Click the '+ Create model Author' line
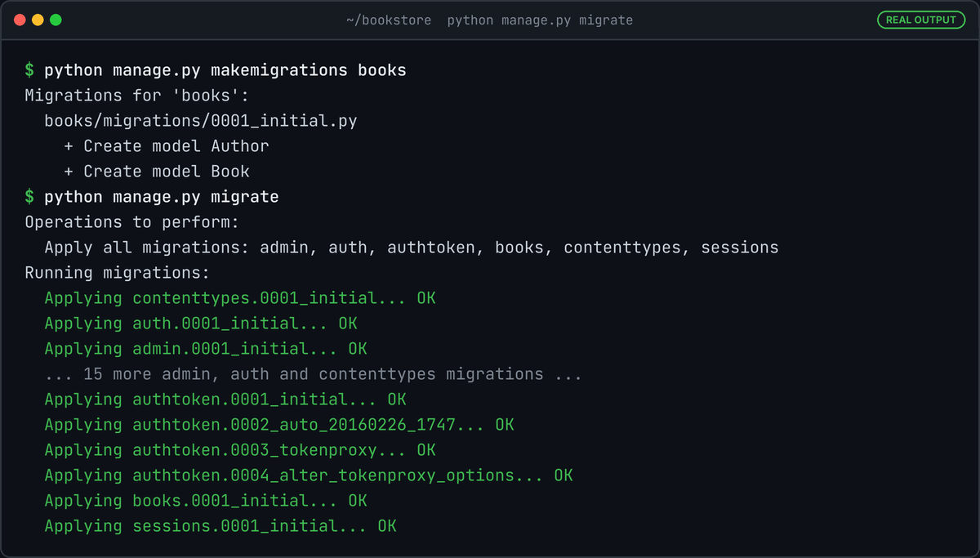980x558 pixels. (167, 146)
